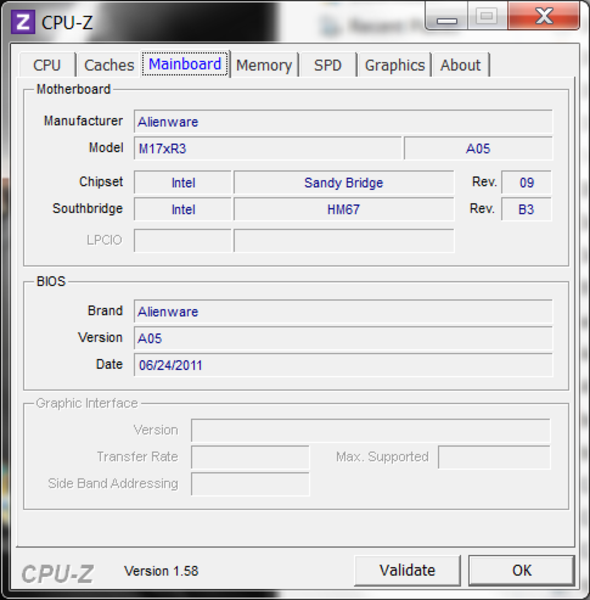Click the Southbridge vendor field Intel

[x=183, y=209]
